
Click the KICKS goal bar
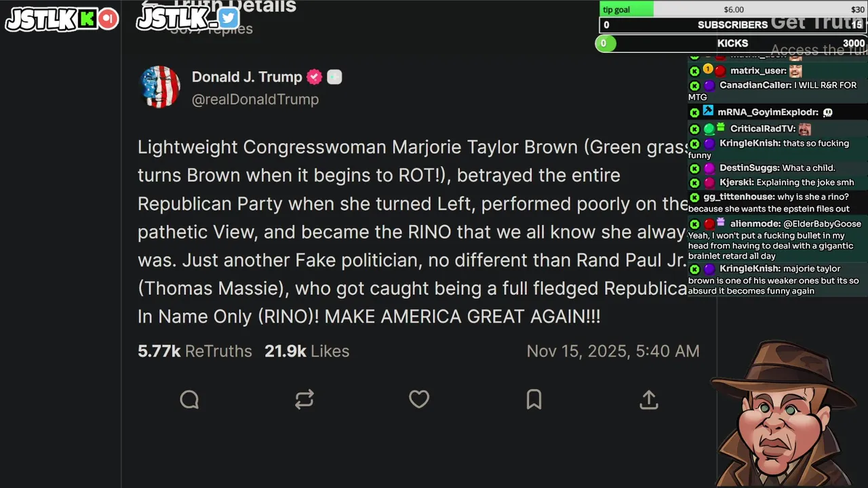(x=732, y=43)
